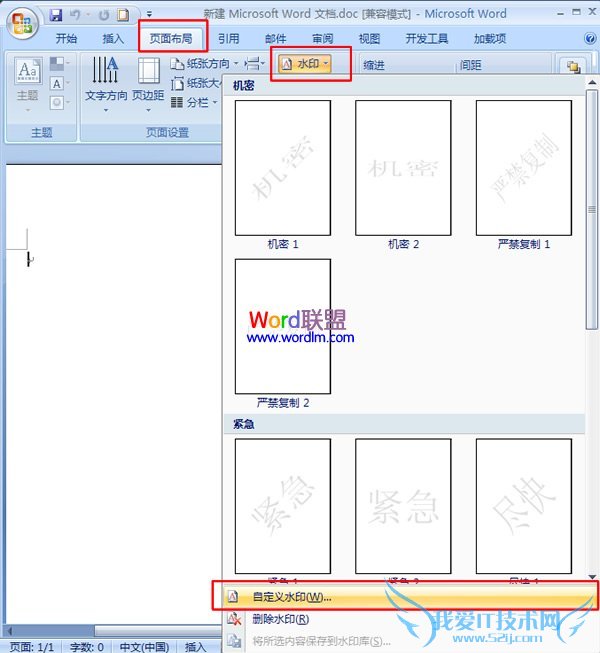Customize the quick access toolbar dropdown
The width and height of the screenshot is (600, 653).
pyautogui.click(x=149, y=15)
